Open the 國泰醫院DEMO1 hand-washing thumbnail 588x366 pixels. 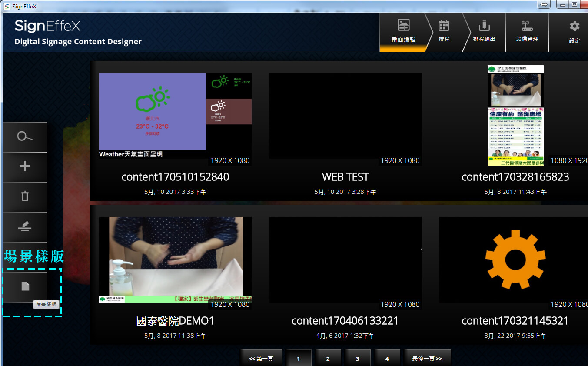click(x=175, y=259)
